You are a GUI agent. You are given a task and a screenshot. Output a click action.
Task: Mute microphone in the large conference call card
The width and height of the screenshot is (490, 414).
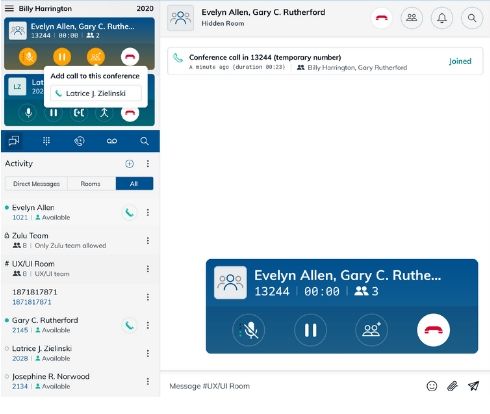249,330
